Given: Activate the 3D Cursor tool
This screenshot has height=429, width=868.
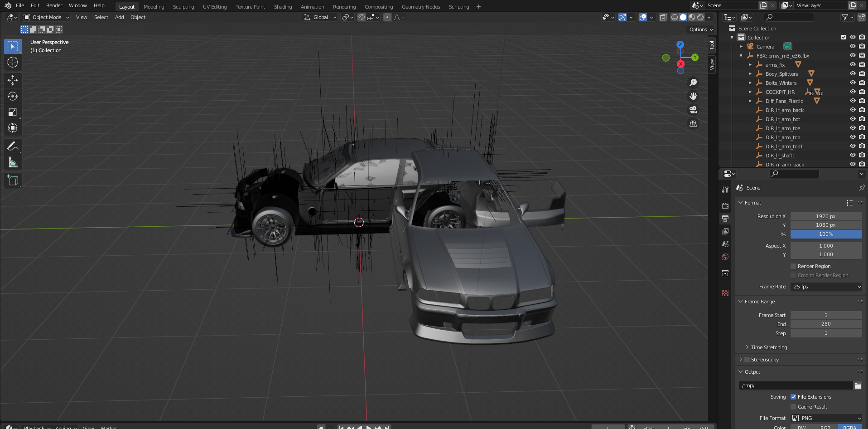Looking at the screenshot, I should coord(13,62).
